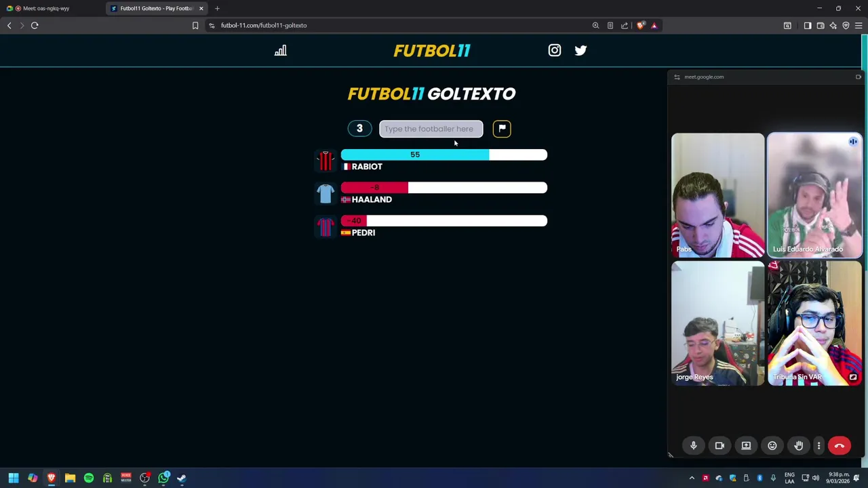
Task: Open the browser hamburger menu
Action: coord(859,26)
